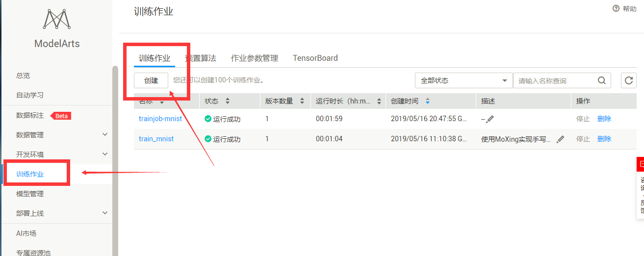644x256 pixels.
Task: Click green success icon for train_mnist
Action: 208,139
